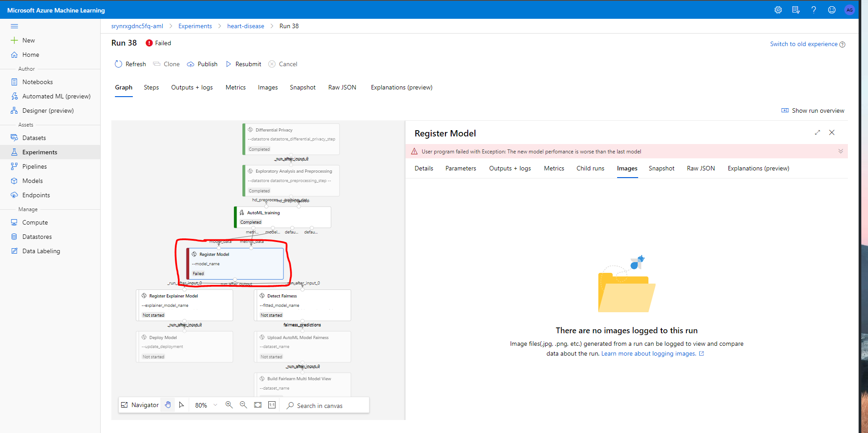Select the pointer selection tool
This screenshot has width=868, height=433.
[x=182, y=405]
